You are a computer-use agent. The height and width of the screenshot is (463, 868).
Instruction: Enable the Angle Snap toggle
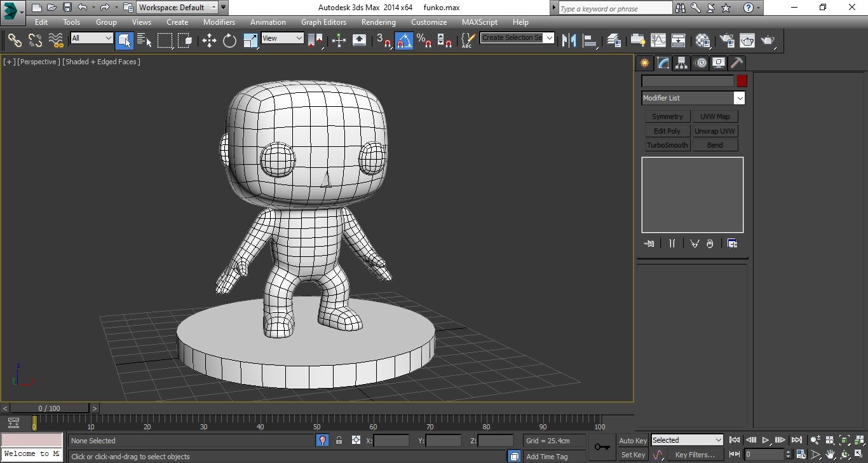click(x=403, y=40)
